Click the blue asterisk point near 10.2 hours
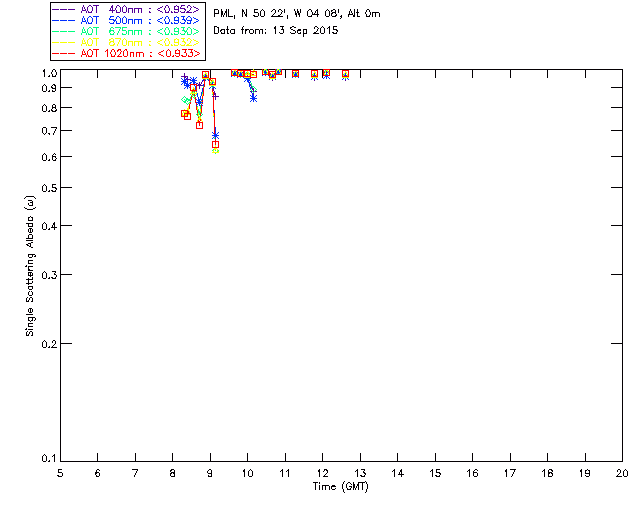Screen dimensions: 640x512 pyautogui.click(x=253, y=98)
